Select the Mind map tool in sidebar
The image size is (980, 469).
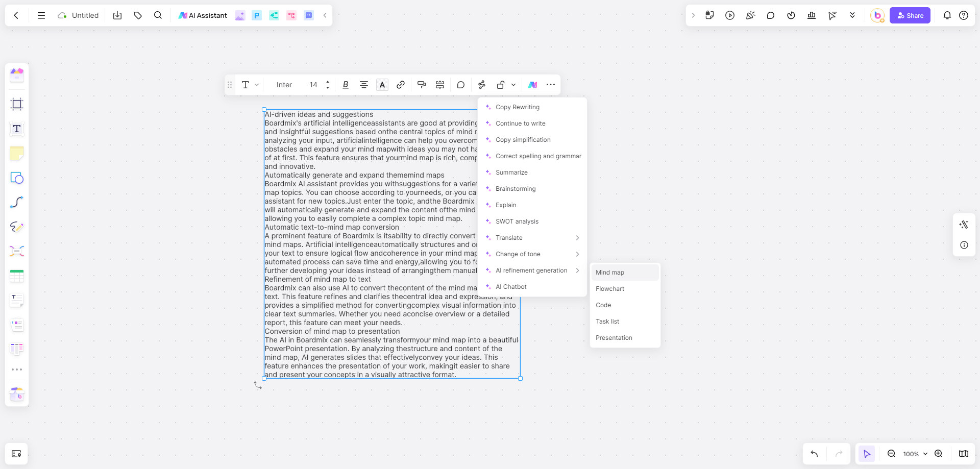click(x=17, y=251)
